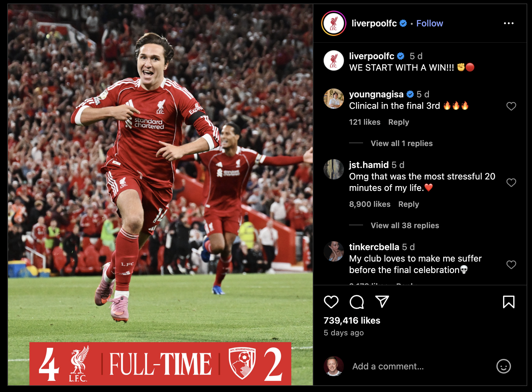The width and height of the screenshot is (532, 392).
Task: Open the three-dot more options menu
Action: point(508,23)
